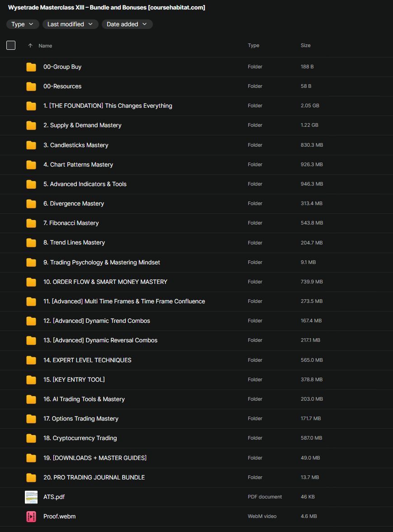Click folder icon for Supply & Demand Mastery
This screenshot has width=393, height=532.
click(x=31, y=125)
